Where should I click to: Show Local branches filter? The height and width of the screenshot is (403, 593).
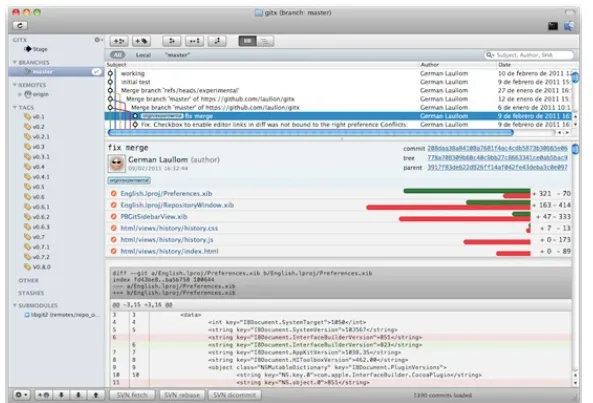click(x=143, y=55)
